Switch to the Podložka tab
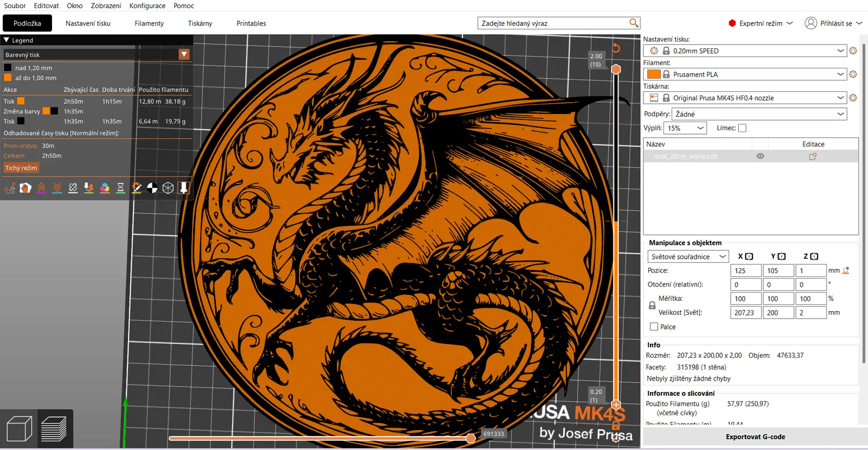This screenshot has height=450, width=868. pyautogui.click(x=27, y=23)
